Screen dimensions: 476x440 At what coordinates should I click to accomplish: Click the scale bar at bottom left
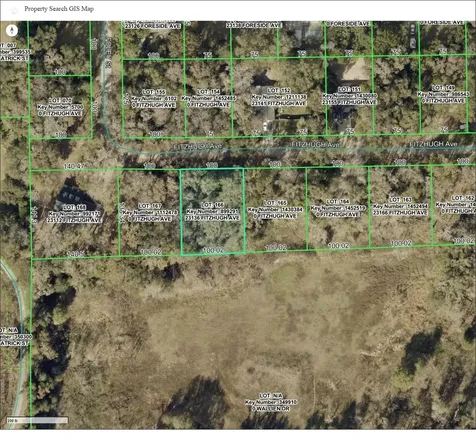(x=38, y=420)
